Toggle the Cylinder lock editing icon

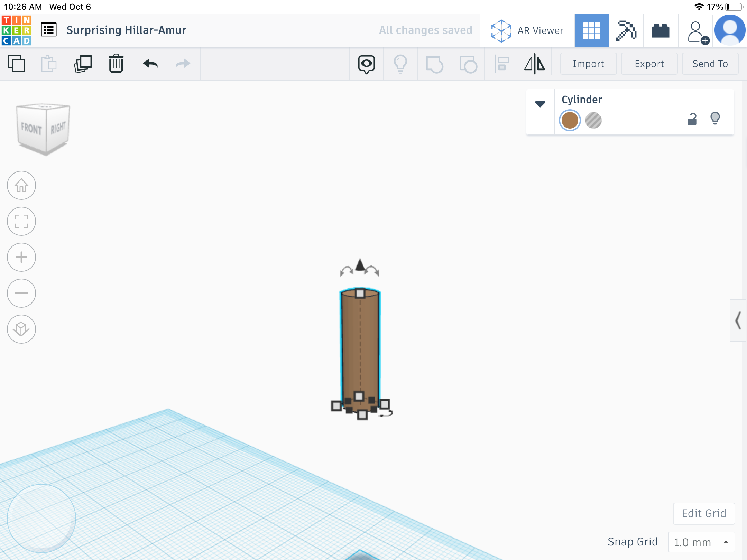(x=692, y=119)
